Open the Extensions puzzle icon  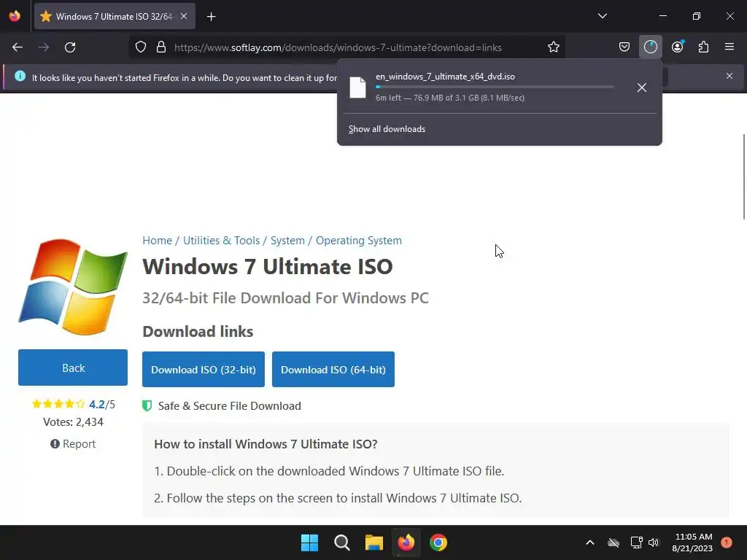click(x=703, y=47)
